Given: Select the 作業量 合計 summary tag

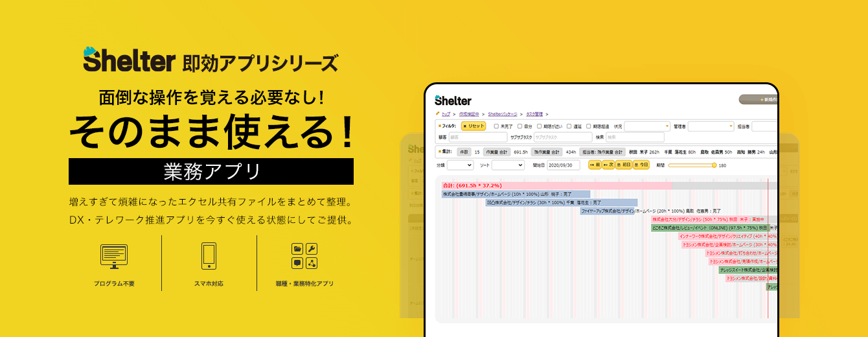Looking at the screenshot, I should [497, 152].
